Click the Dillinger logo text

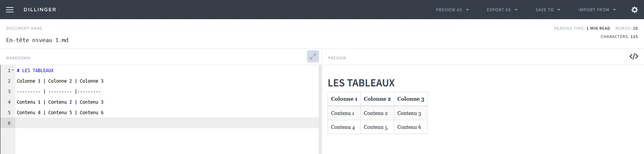pyautogui.click(x=40, y=10)
